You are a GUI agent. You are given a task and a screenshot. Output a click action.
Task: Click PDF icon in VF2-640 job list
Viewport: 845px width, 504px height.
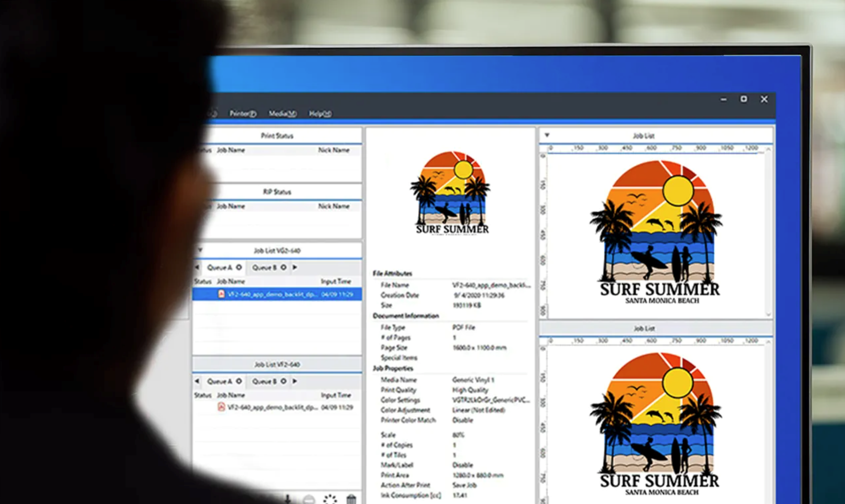tap(221, 407)
